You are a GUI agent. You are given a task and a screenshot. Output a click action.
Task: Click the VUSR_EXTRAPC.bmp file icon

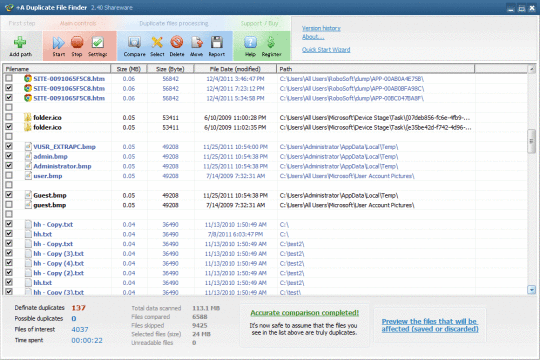(28, 147)
